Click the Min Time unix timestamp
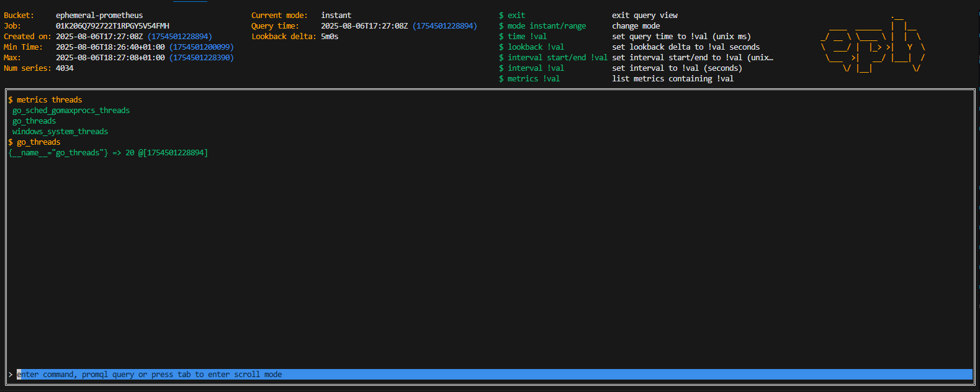This screenshot has width=980, height=392. (202, 47)
